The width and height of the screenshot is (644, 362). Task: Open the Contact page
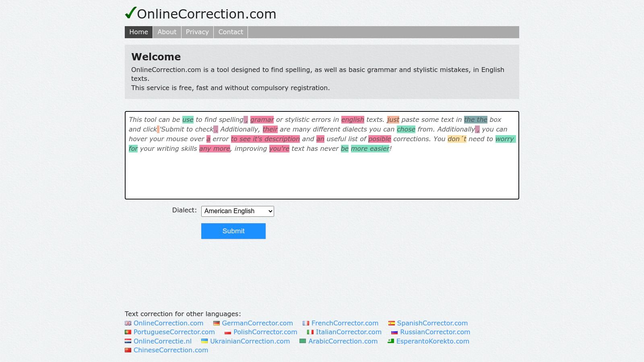coord(231,32)
